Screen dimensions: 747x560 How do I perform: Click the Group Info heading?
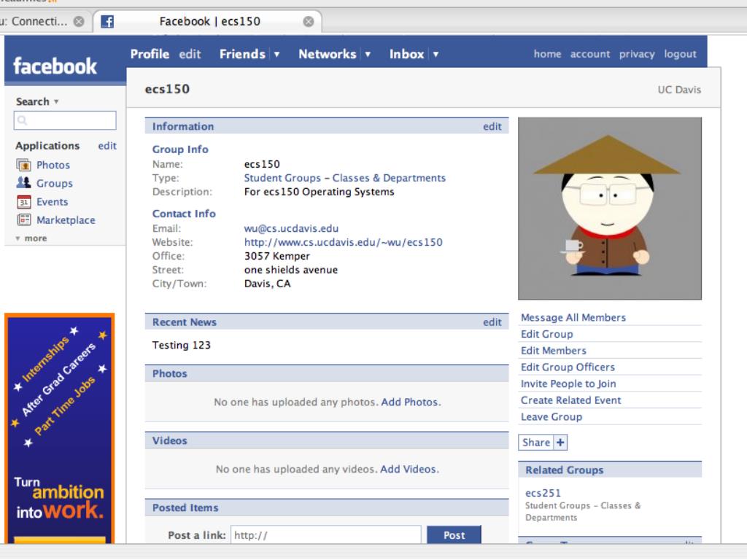(x=180, y=149)
